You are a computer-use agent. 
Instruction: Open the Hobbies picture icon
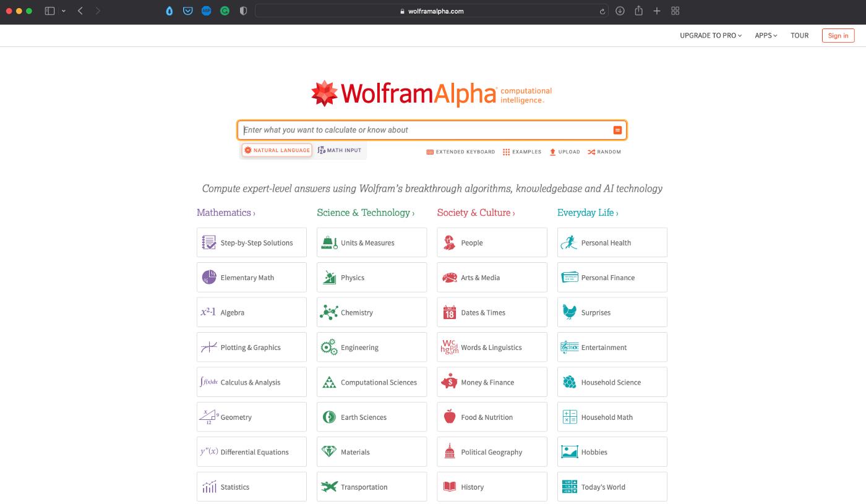[x=569, y=451]
